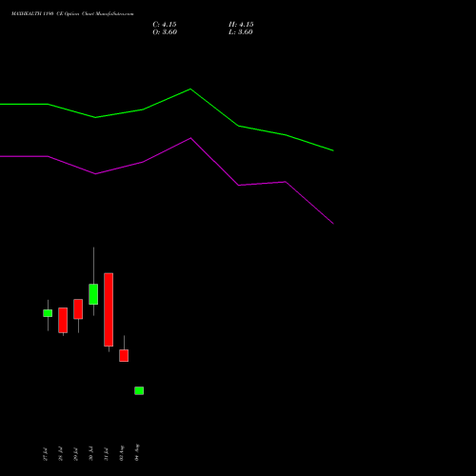Click the '27 Jul' date axis label

tap(45, 454)
